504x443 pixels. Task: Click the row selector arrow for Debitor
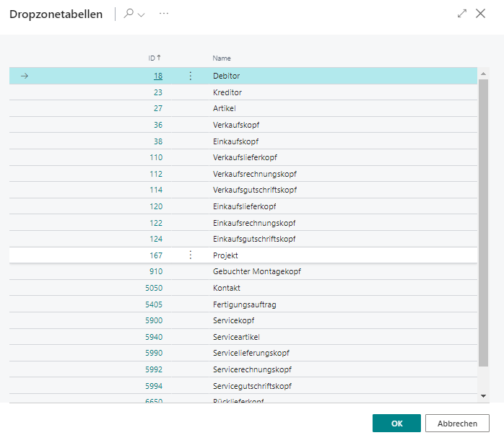click(x=25, y=76)
